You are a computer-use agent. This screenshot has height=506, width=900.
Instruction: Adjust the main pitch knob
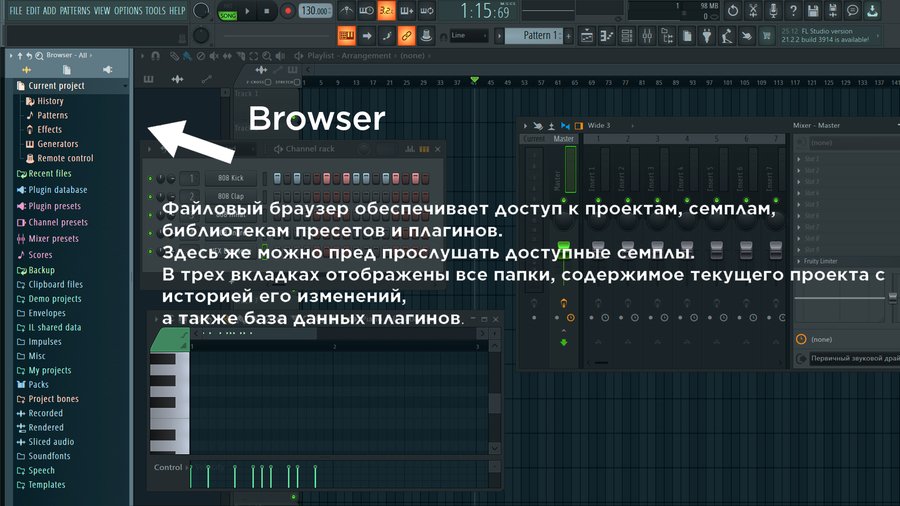201,36
